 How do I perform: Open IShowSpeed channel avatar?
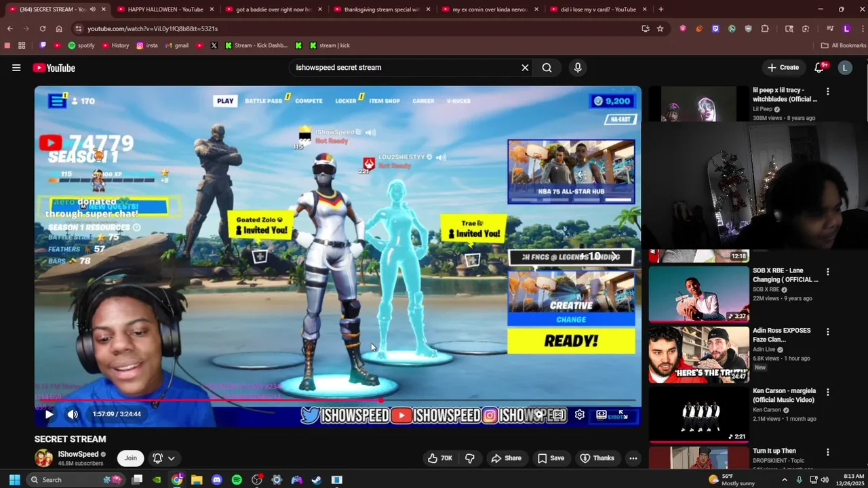(x=43, y=458)
